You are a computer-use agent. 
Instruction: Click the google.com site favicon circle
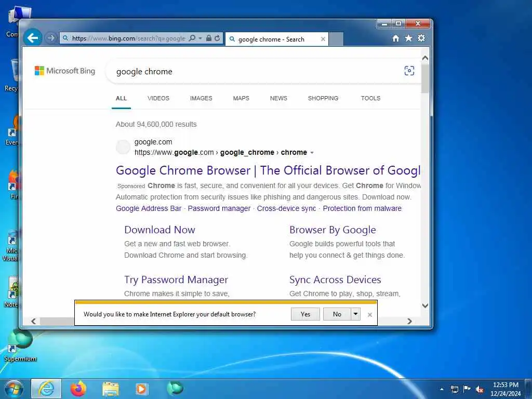point(123,147)
